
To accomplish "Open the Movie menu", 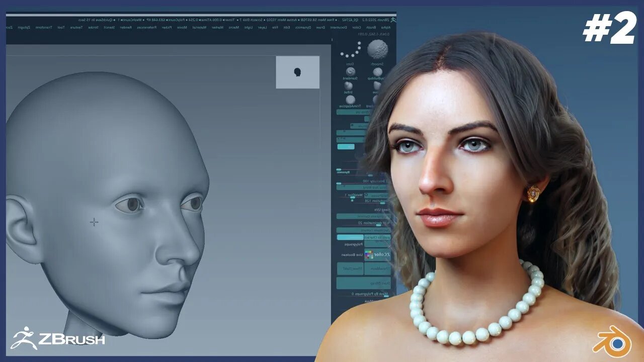I will [x=182, y=27].
